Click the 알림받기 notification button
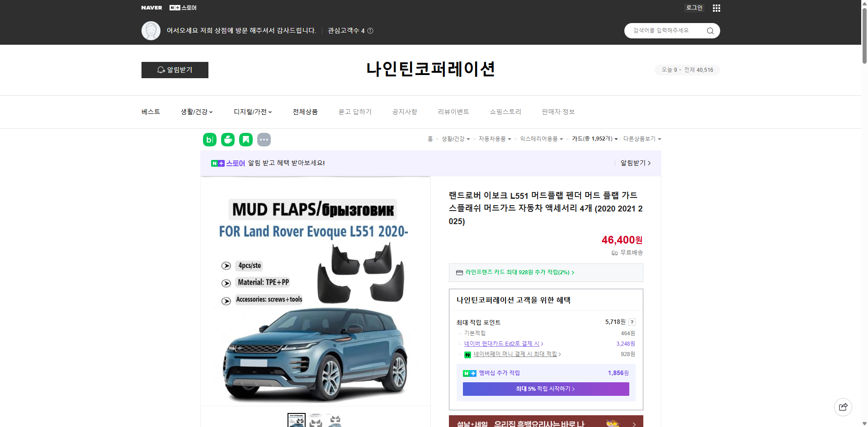This screenshot has width=868, height=427. point(175,70)
